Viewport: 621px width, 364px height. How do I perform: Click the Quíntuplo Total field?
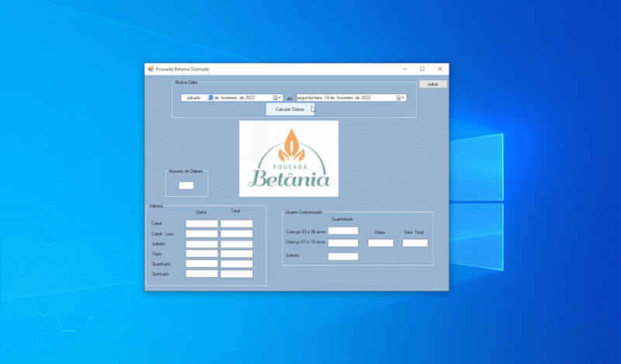pyautogui.click(x=237, y=274)
